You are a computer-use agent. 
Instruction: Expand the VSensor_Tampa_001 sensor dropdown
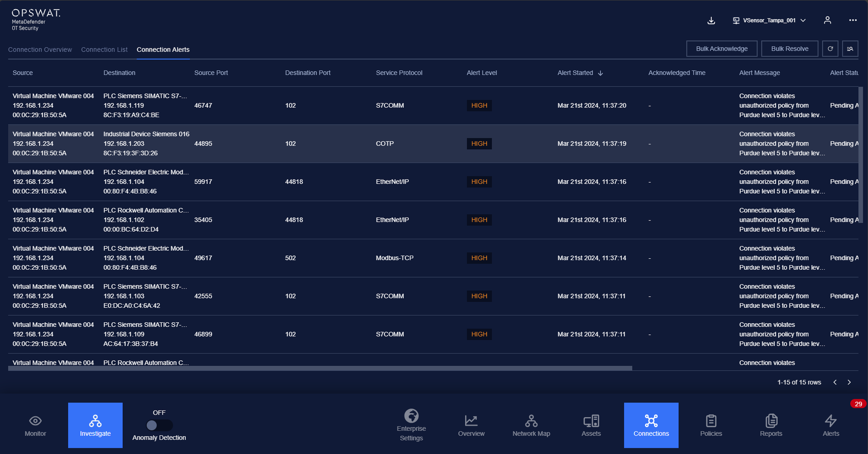(770, 21)
